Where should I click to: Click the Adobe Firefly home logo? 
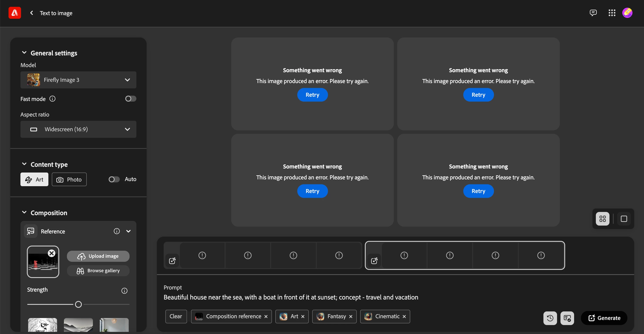coord(14,13)
